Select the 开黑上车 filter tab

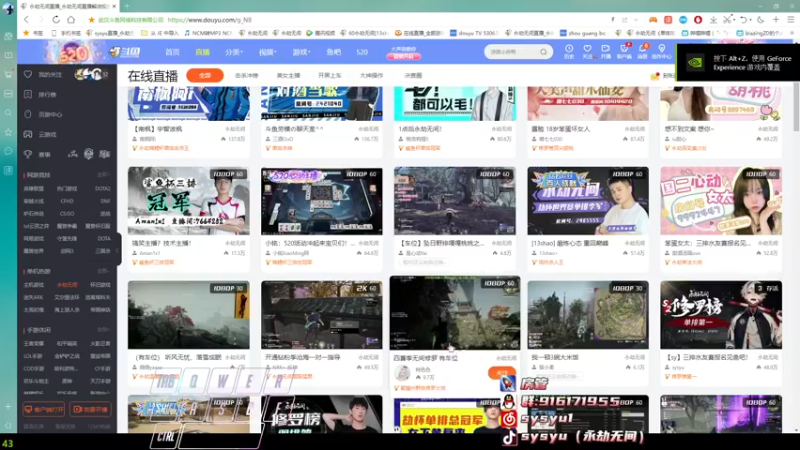pos(330,76)
